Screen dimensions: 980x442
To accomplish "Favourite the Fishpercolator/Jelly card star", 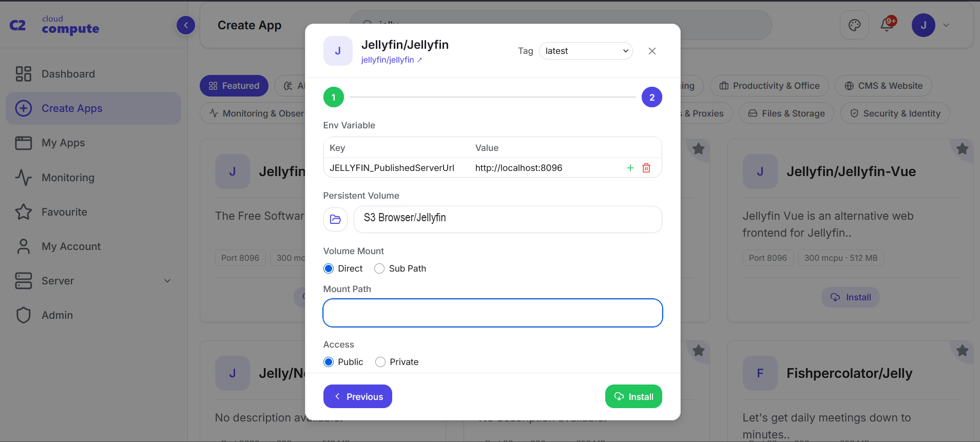I will click(x=962, y=351).
